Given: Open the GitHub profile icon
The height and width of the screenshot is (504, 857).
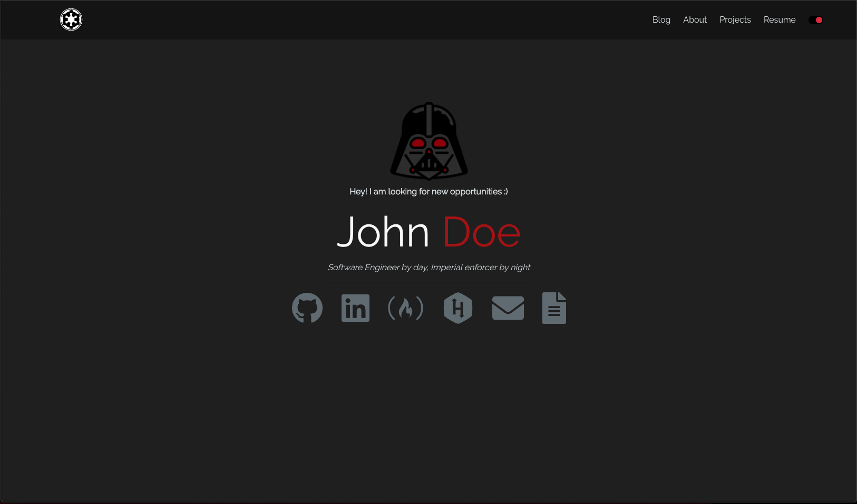Looking at the screenshot, I should [x=307, y=308].
